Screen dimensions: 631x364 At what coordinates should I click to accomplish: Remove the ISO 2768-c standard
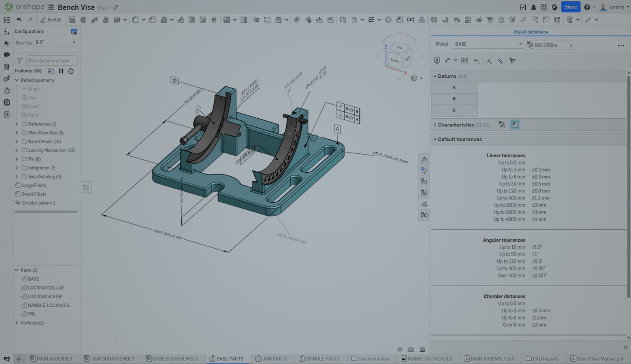(x=571, y=45)
